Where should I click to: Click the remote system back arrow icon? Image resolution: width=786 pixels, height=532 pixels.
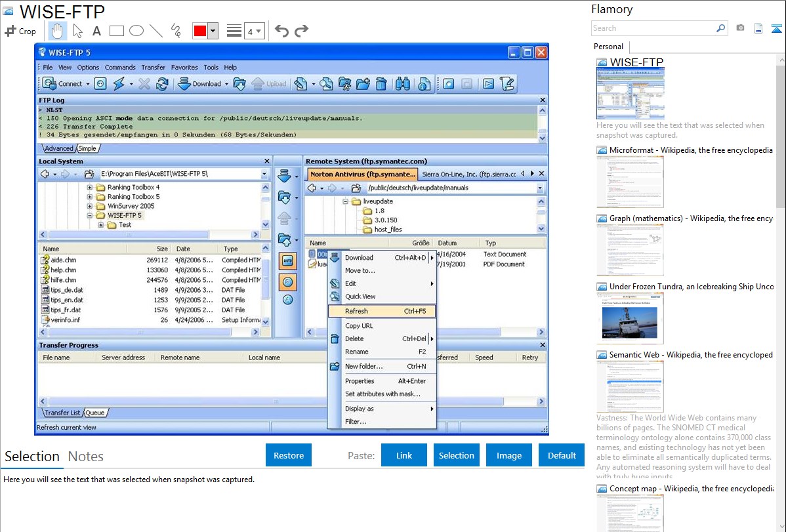click(312, 188)
